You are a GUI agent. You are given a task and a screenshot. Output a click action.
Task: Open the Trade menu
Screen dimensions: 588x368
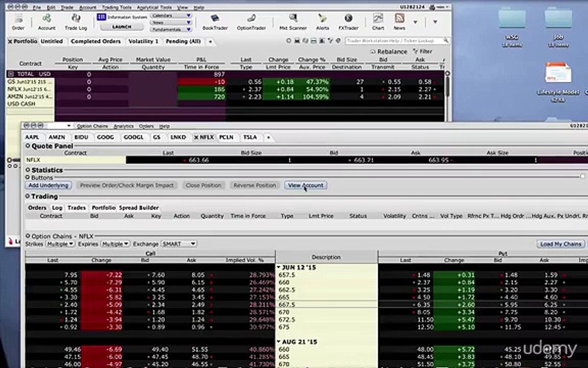coord(67,7)
